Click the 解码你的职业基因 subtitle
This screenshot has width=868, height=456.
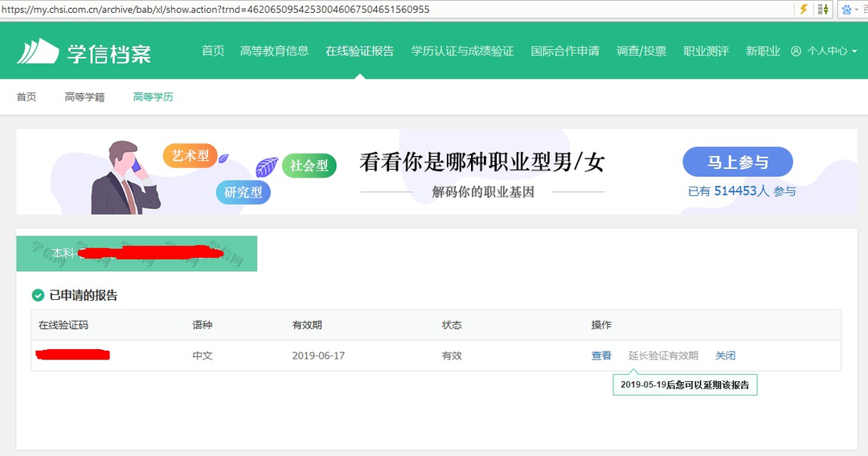pos(483,192)
